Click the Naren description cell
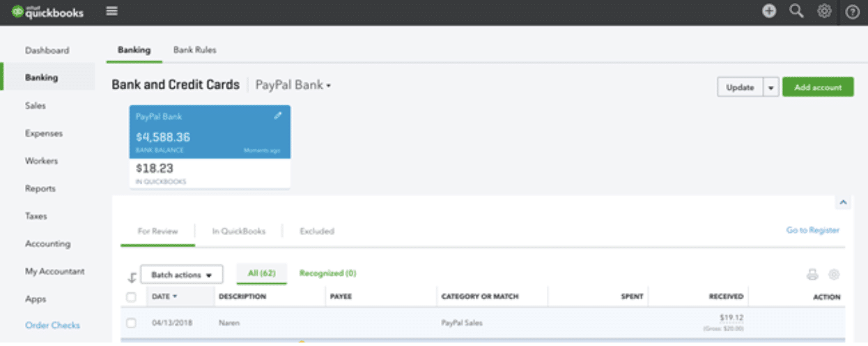This screenshot has height=346, width=868. pyautogui.click(x=228, y=323)
